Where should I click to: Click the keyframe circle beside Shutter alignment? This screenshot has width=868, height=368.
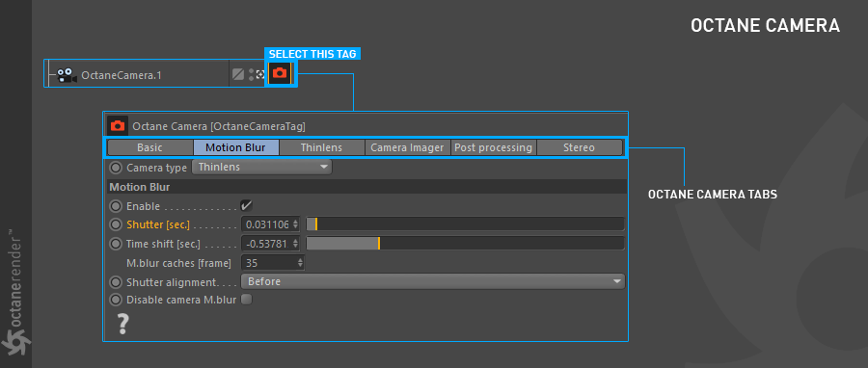tap(115, 282)
